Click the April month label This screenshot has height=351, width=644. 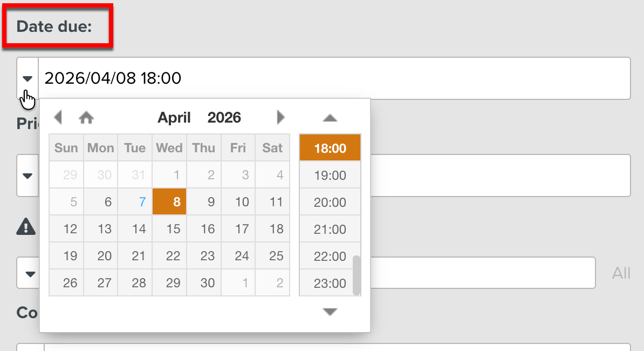click(174, 117)
